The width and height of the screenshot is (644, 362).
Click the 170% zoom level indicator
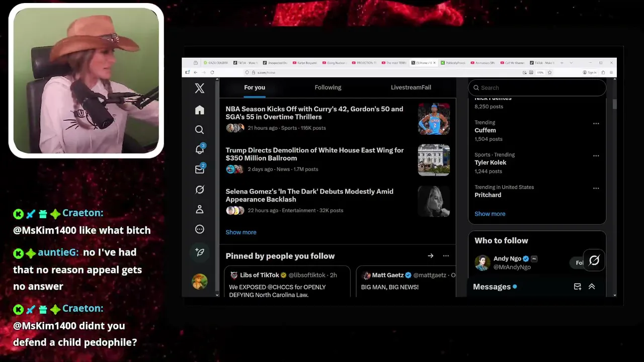coord(540,72)
